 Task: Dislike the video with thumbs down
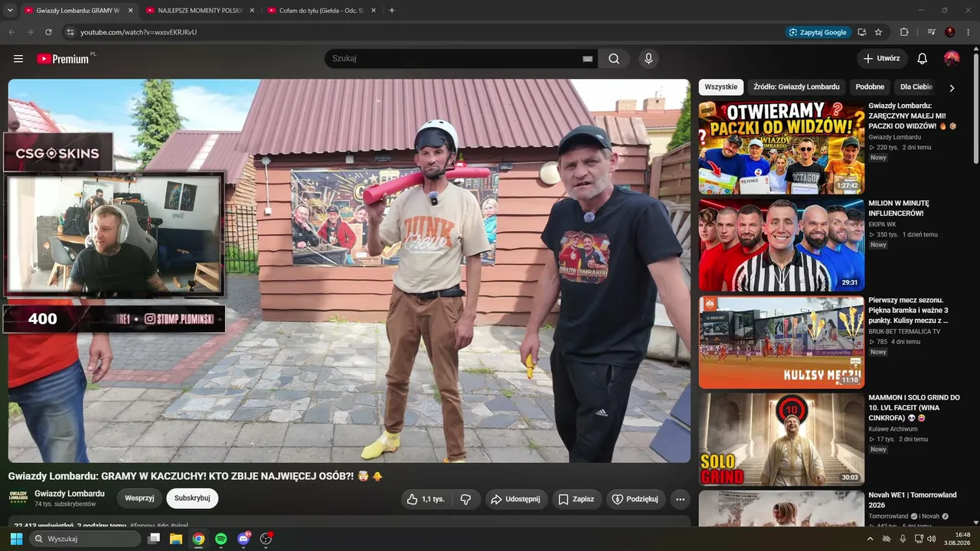[465, 499]
